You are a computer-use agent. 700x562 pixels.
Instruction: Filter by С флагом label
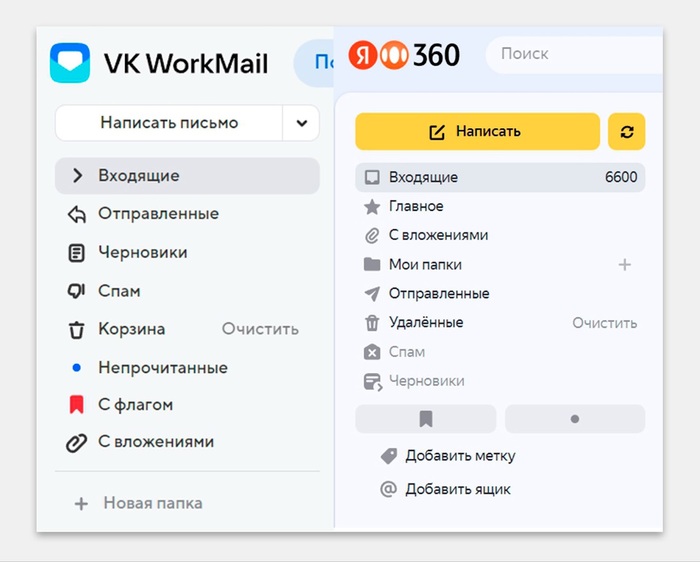point(135,405)
